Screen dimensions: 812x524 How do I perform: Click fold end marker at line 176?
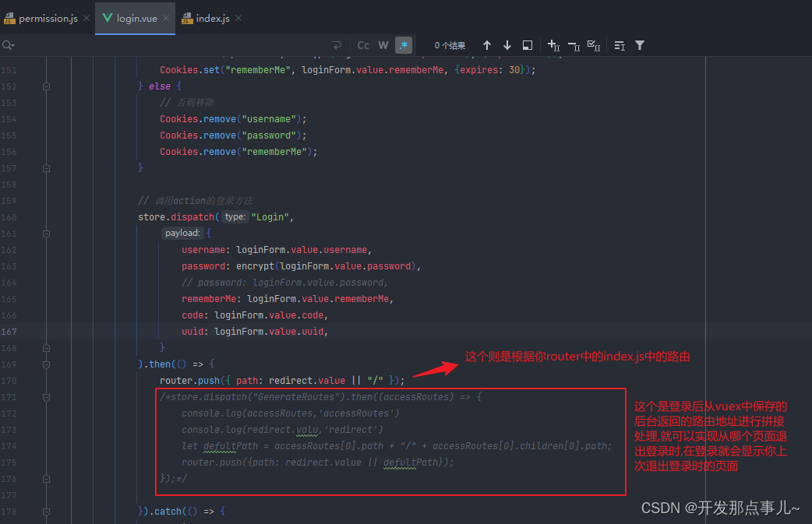[x=46, y=479]
